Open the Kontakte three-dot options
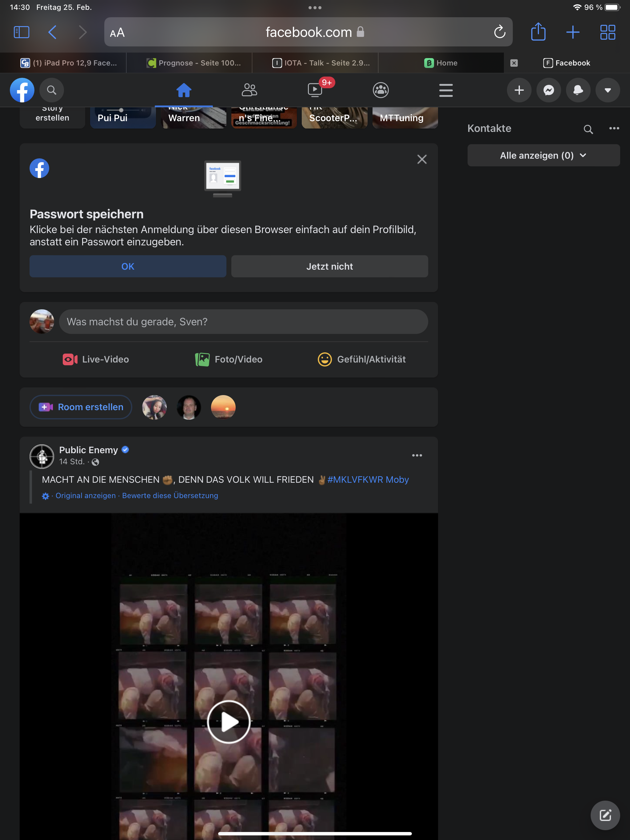Image resolution: width=630 pixels, height=840 pixels. pos(614,128)
